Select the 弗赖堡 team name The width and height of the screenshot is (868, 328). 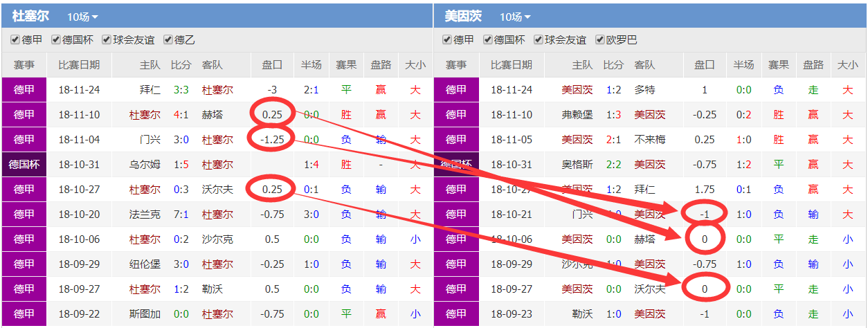point(577,115)
